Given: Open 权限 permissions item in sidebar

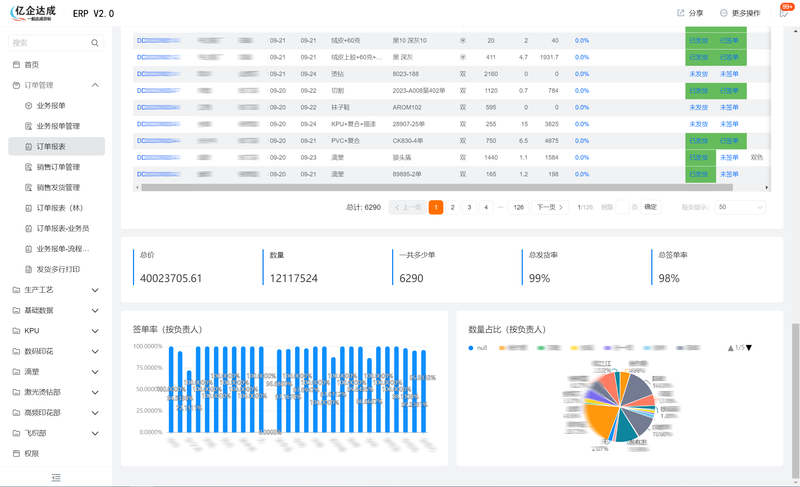Looking at the screenshot, I should tap(32, 453).
